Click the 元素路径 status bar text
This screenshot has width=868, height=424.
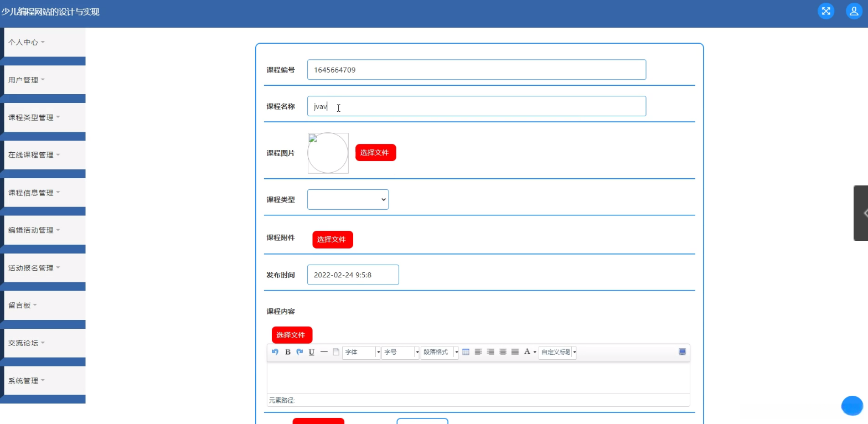(282, 400)
